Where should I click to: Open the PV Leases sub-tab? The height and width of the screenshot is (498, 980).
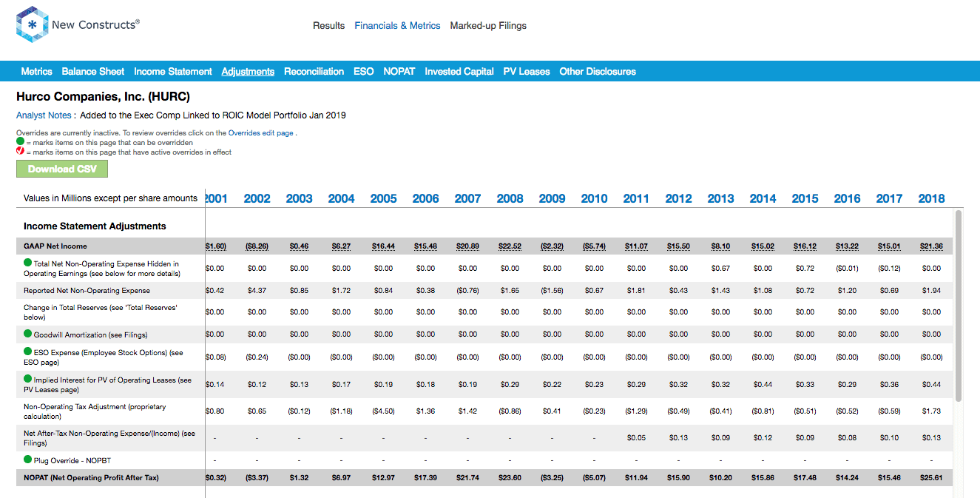(x=527, y=72)
